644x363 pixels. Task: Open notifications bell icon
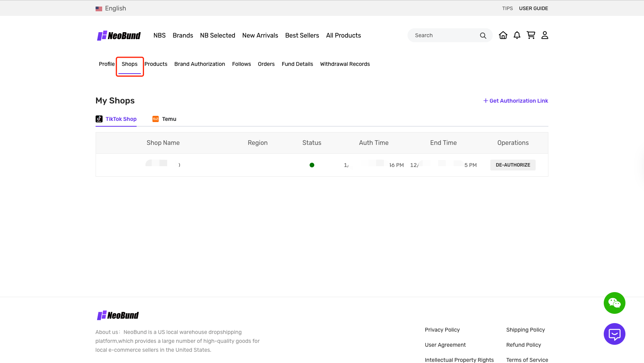[x=517, y=35]
